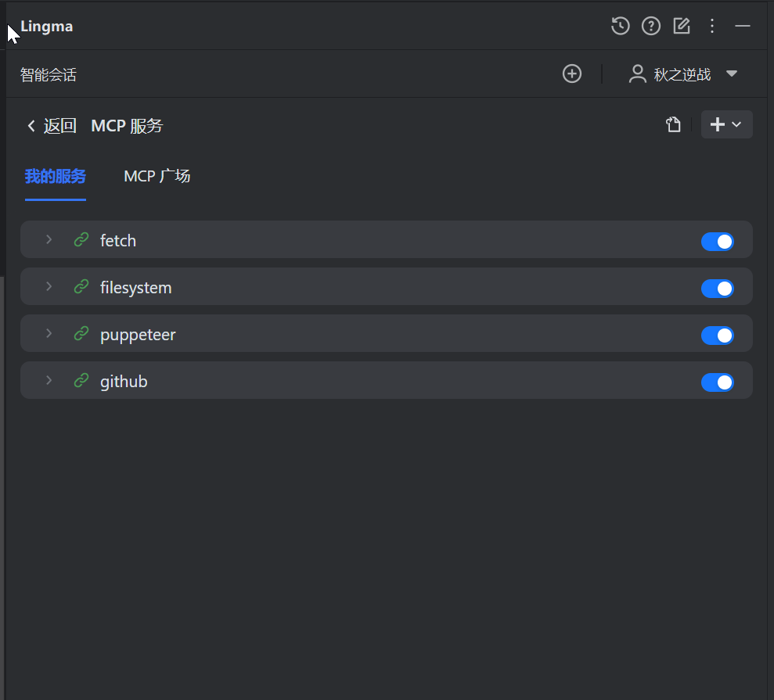Expand the filesystem service row
The width and height of the screenshot is (774, 700).
point(49,287)
